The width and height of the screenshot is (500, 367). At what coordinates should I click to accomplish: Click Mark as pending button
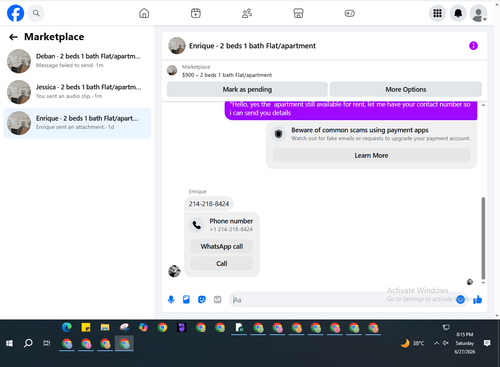(x=247, y=89)
